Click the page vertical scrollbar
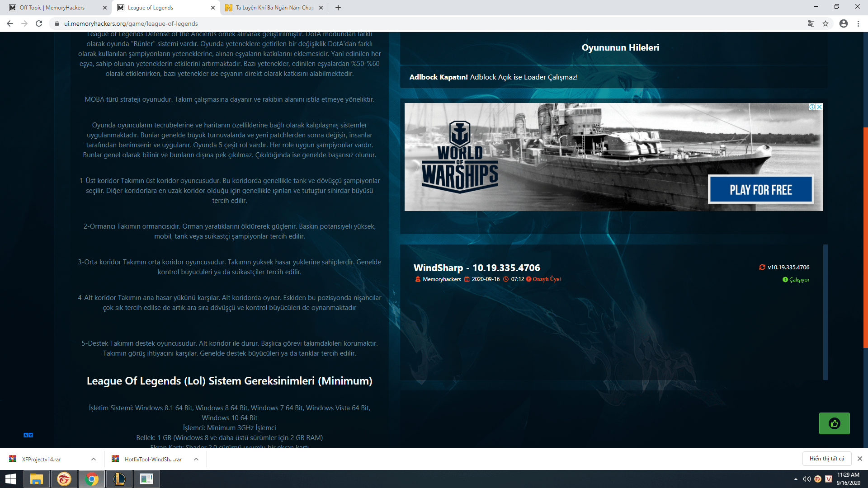Image resolution: width=868 pixels, height=488 pixels. pyautogui.click(x=865, y=237)
